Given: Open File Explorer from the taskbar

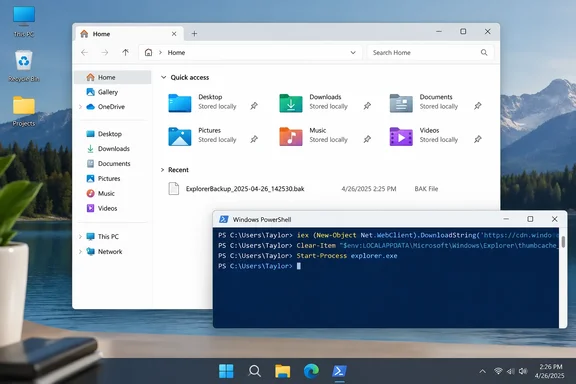Looking at the screenshot, I should point(282,371).
